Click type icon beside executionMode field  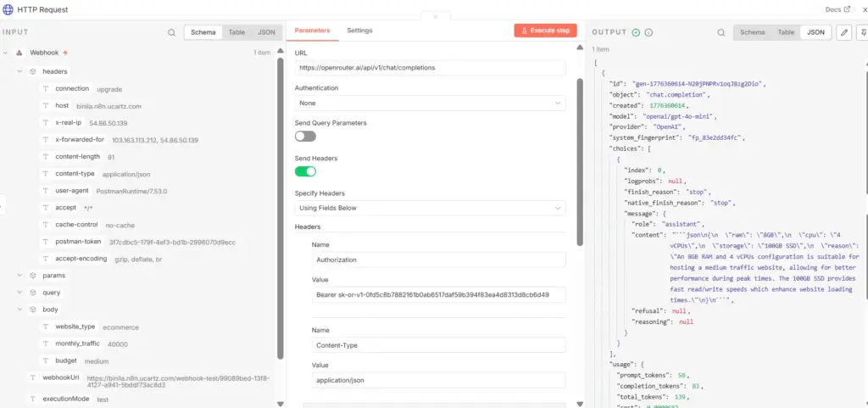[33, 399]
